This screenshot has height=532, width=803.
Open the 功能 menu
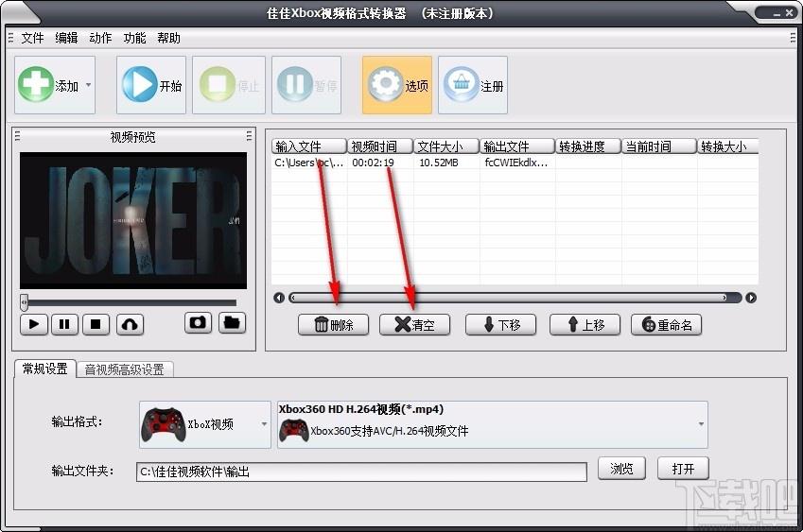pyautogui.click(x=134, y=38)
